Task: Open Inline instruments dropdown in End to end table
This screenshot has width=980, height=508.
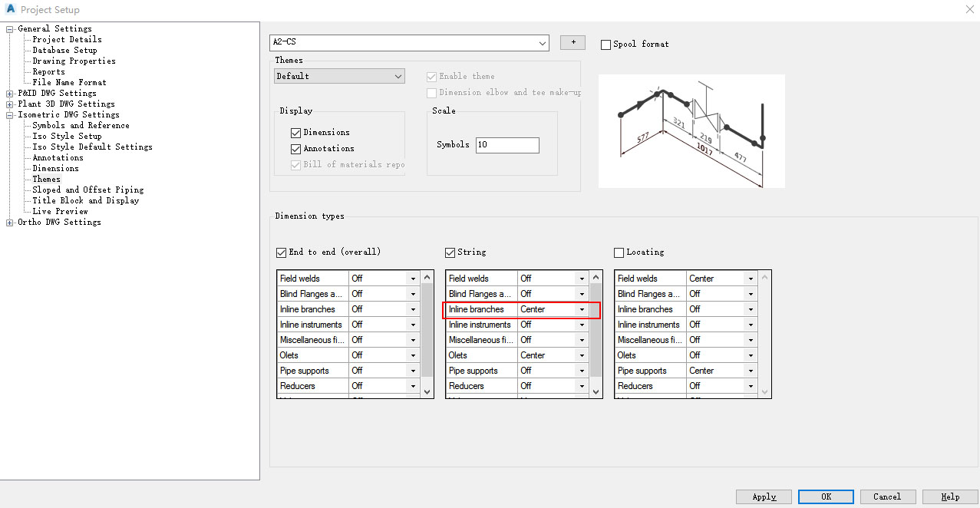Action: tap(413, 325)
